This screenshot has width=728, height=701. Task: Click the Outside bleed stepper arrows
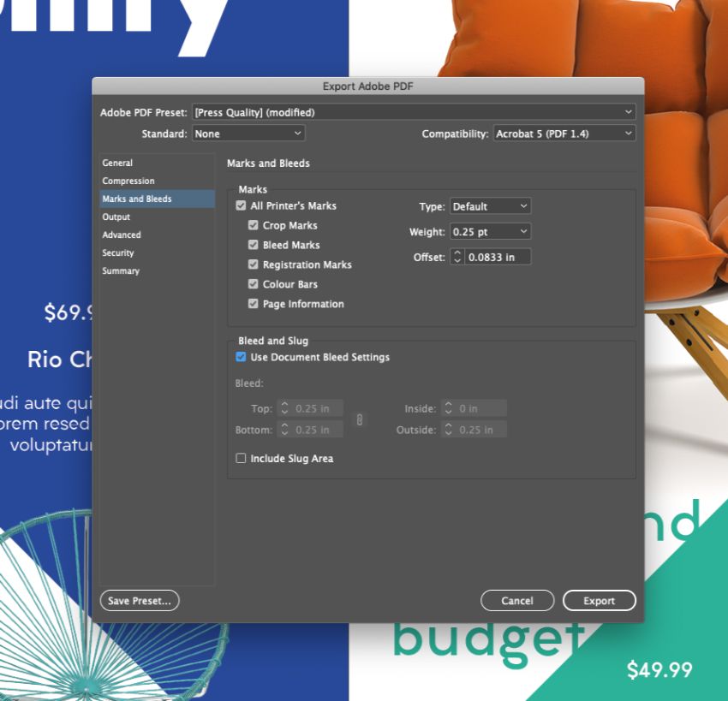[x=448, y=430]
